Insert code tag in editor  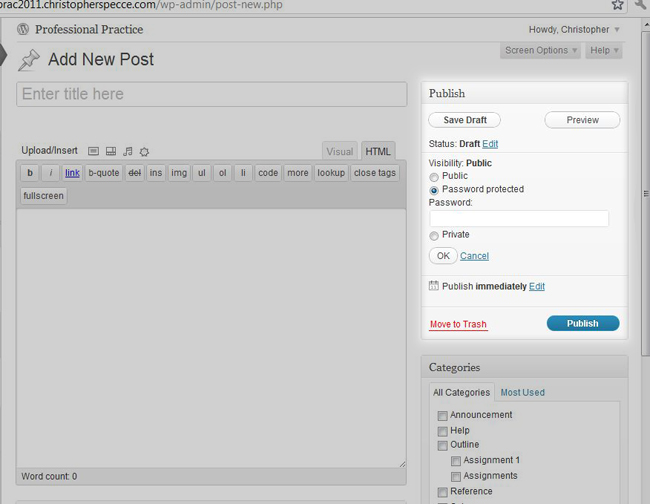tap(268, 173)
